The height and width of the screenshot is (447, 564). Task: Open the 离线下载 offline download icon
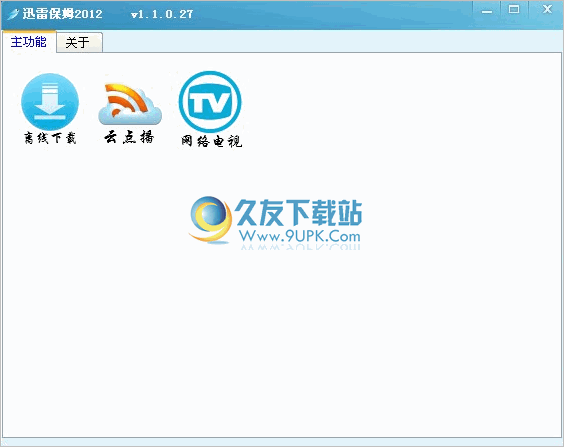tap(50, 101)
